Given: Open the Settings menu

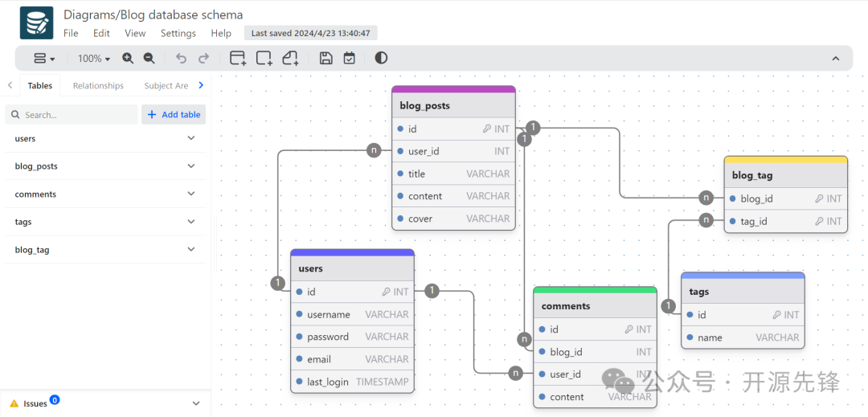Looking at the screenshot, I should (x=178, y=33).
